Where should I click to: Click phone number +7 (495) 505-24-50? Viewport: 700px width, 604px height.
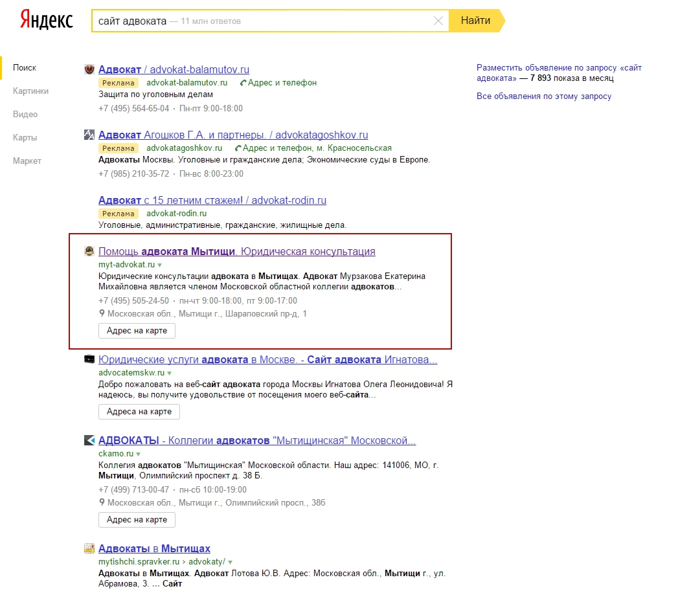tap(133, 300)
